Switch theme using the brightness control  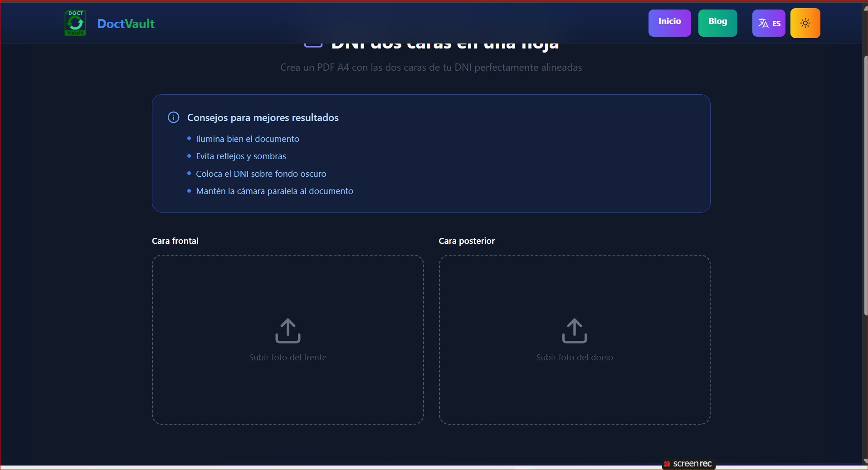(x=805, y=23)
